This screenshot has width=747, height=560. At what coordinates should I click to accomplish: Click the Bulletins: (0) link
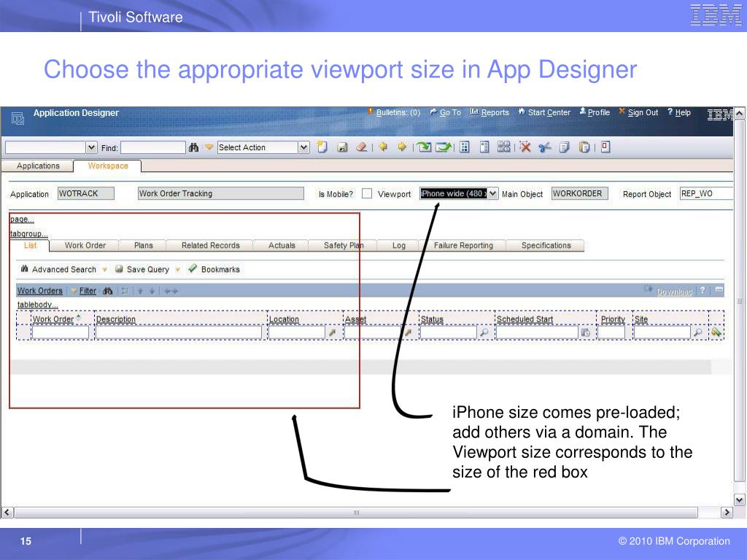coord(398,112)
